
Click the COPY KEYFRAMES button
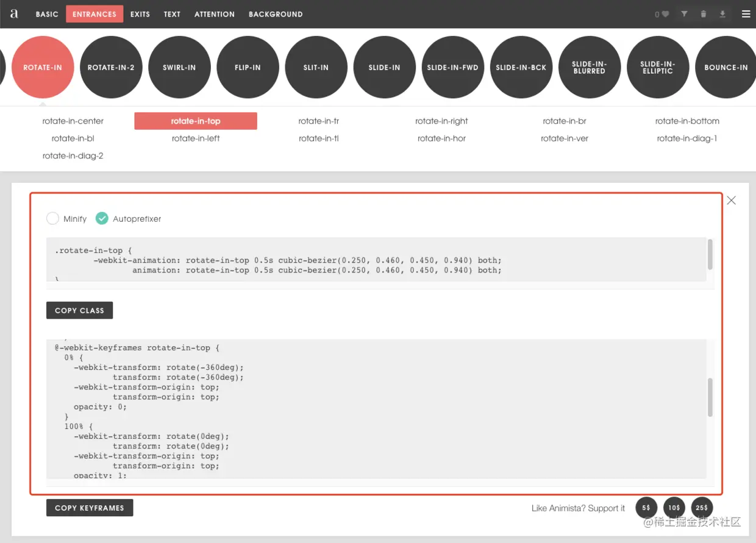coord(90,508)
